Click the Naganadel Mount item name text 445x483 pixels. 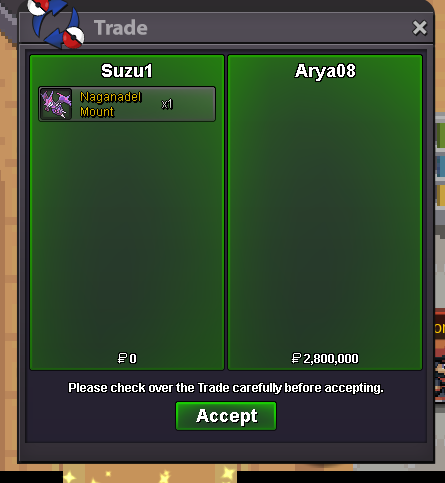(x=111, y=104)
